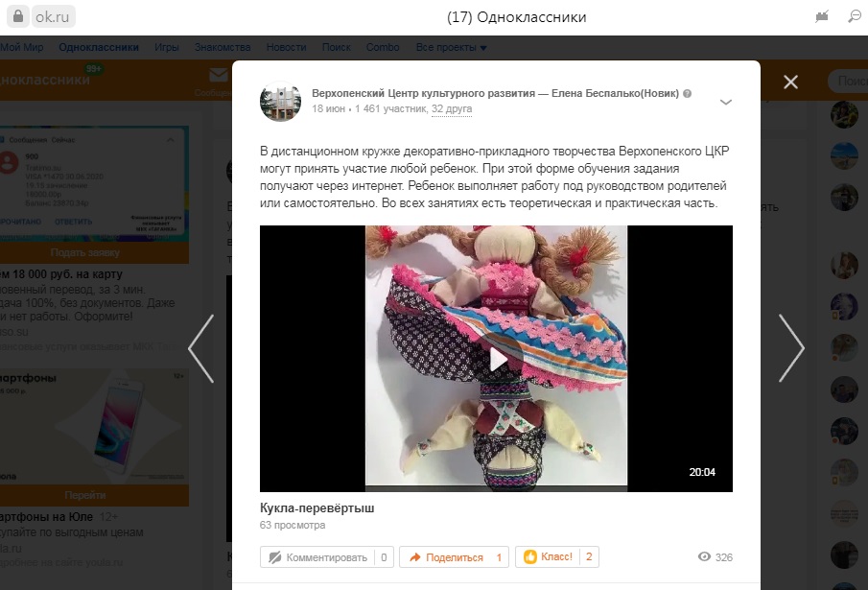Click the lock icon in the address bar
This screenshot has height=590, width=868.
(18, 16)
